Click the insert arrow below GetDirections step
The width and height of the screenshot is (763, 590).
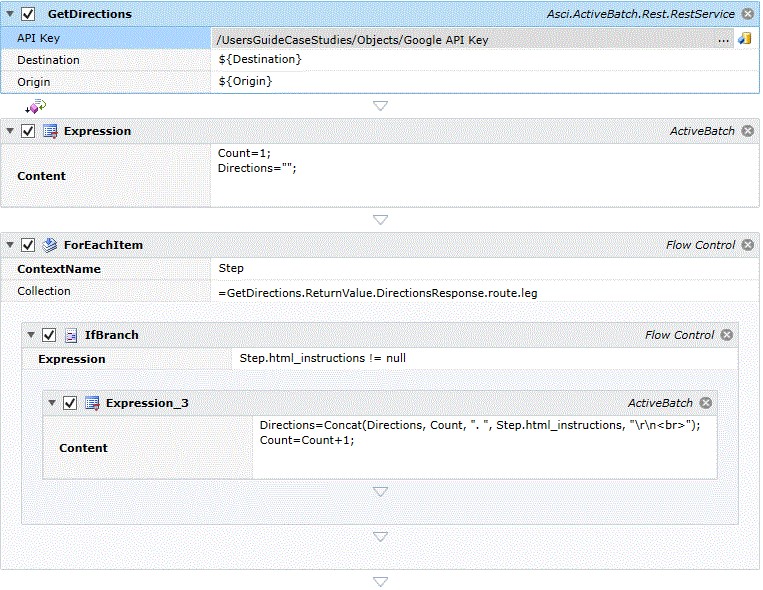(380, 105)
